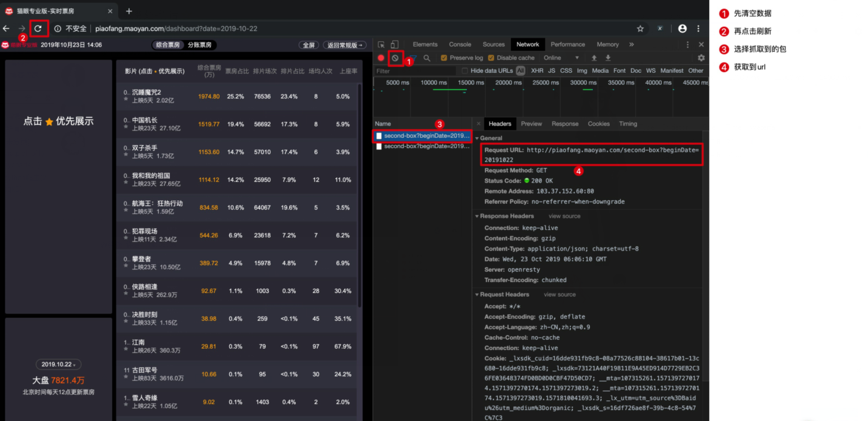Viewport: 868px width, 421px height.
Task: Select the second second-box?beginDate request row
Action: click(422, 146)
